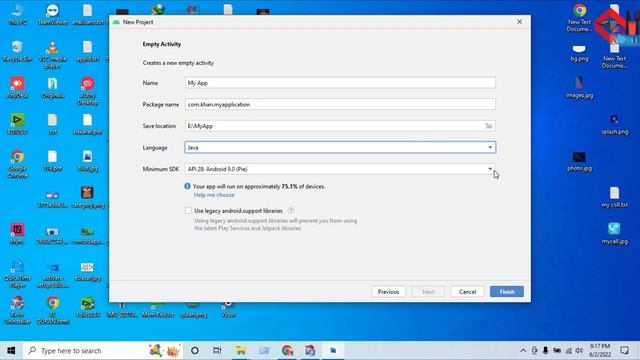Open Originals desktop icon

(53, 87)
